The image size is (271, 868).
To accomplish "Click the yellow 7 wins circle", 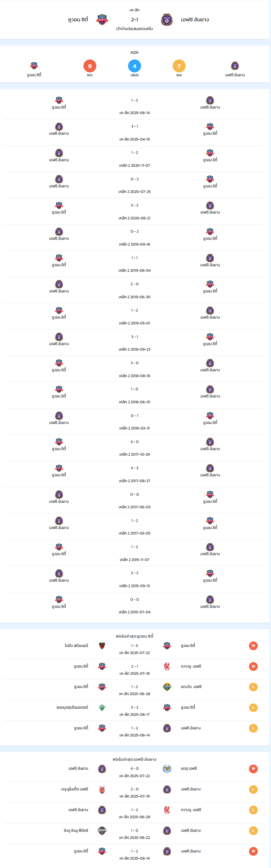I will click(x=179, y=66).
